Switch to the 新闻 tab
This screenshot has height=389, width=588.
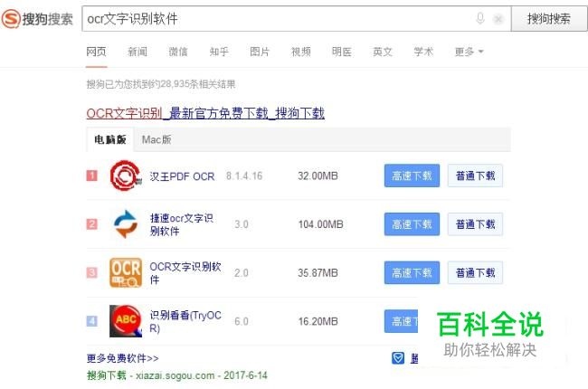pos(138,52)
